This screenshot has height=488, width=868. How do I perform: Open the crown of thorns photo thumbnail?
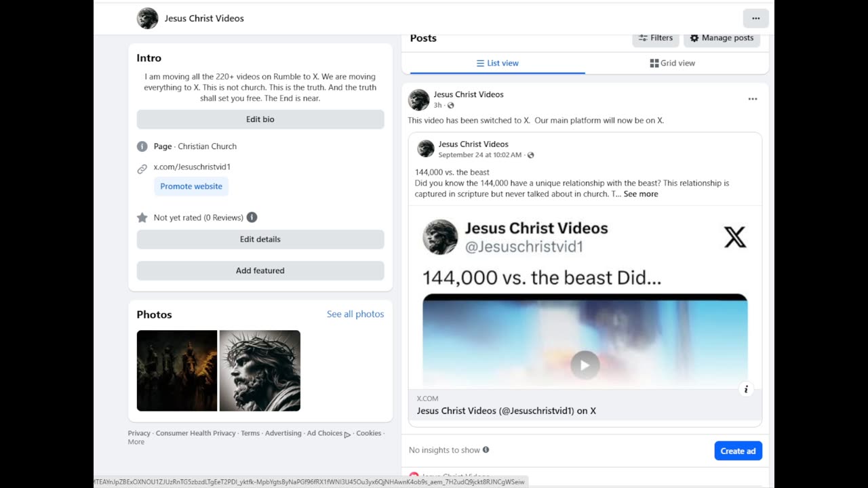pyautogui.click(x=260, y=371)
